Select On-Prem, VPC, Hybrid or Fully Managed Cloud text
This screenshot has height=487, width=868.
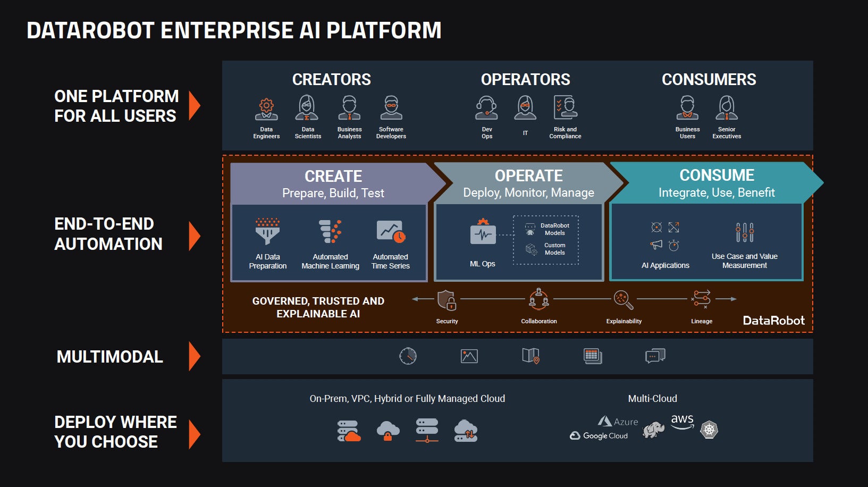point(407,399)
